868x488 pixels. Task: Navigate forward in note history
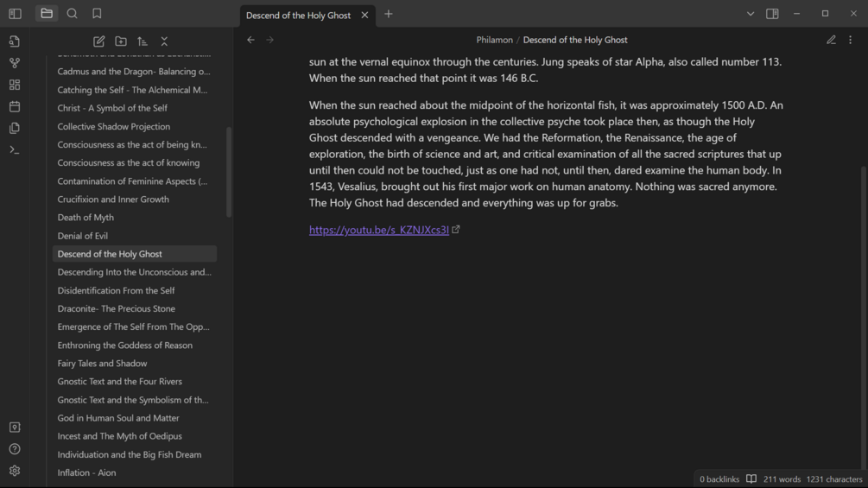click(x=269, y=40)
